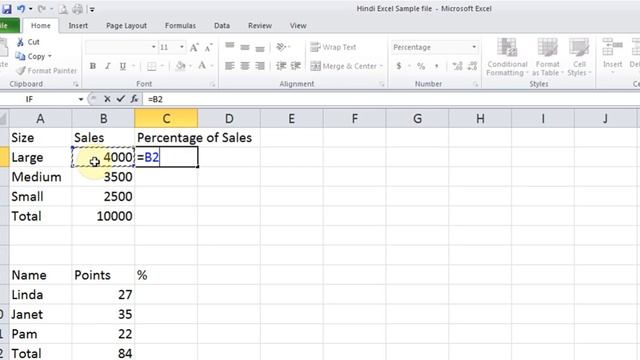
Task: Open the font size dropdown arrow
Action: tap(182, 47)
